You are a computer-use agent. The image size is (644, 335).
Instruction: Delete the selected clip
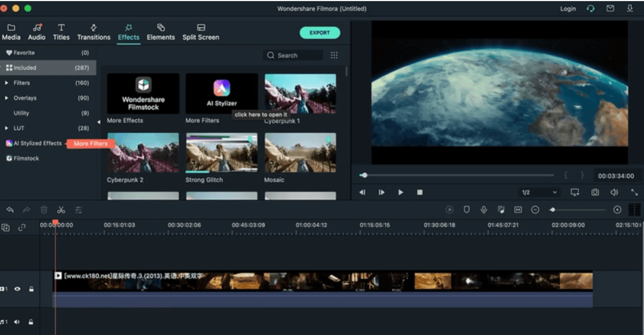click(44, 209)
